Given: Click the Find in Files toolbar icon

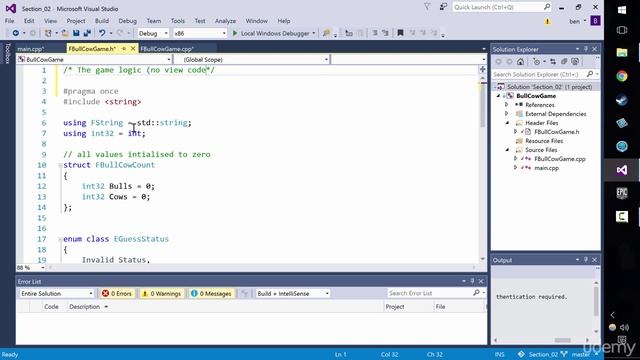Looking at the screenshot, I should pos(326,33).
